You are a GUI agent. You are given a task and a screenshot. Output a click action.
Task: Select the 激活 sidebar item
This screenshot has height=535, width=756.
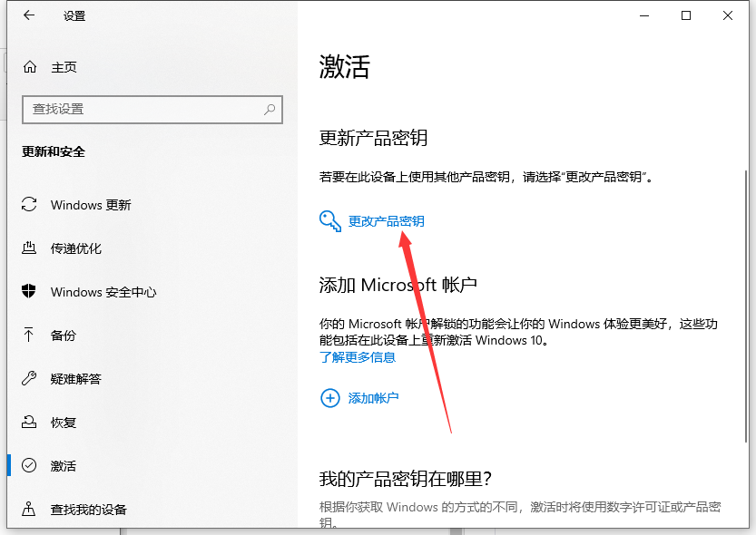coord(64,466)
